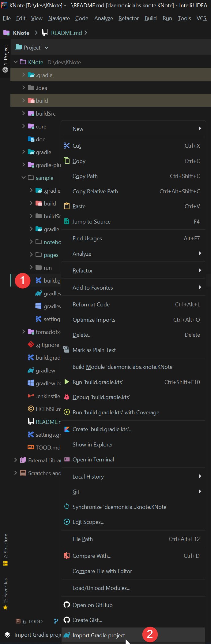
Task: Open the Analyze submenu in context menu
Action: (x=133, y=254)
